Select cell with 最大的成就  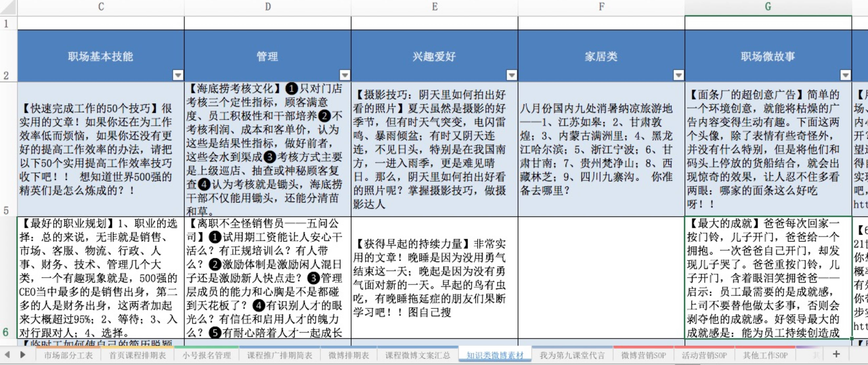click(768, 278)
